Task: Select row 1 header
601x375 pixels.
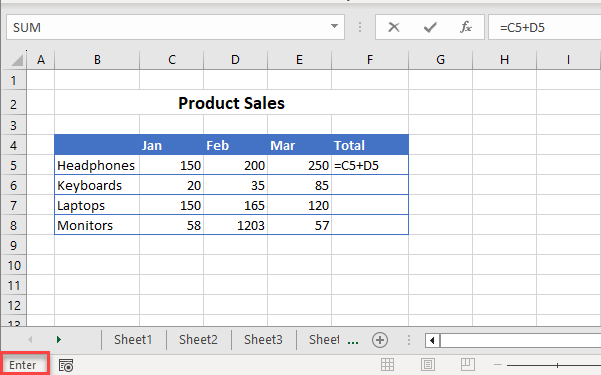Action: point(14,81)
